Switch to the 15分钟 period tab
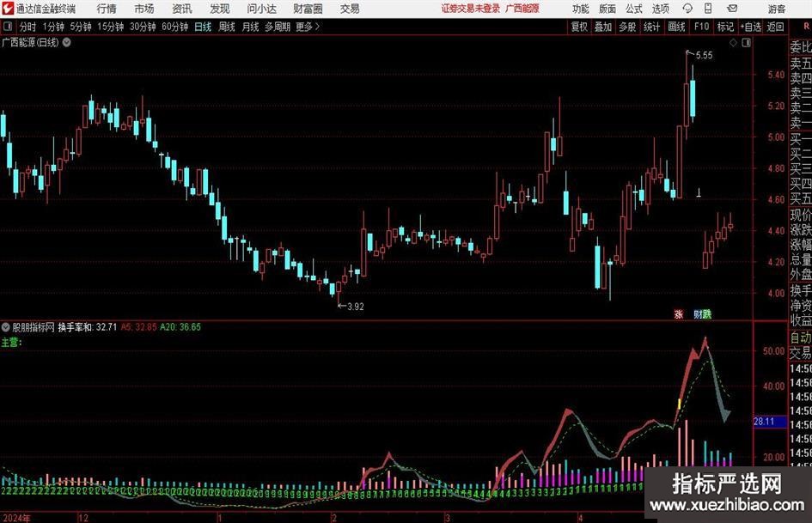 pyautogui.click(x=111, y=27)
